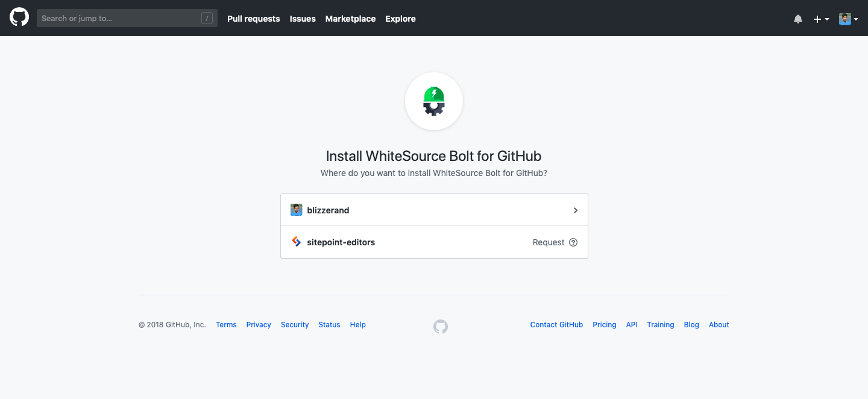Click the blizzerand avatar image
Image resolution: width=868 pixels, height=399 pixels.
pyautogui.click(x=296, y=210)
